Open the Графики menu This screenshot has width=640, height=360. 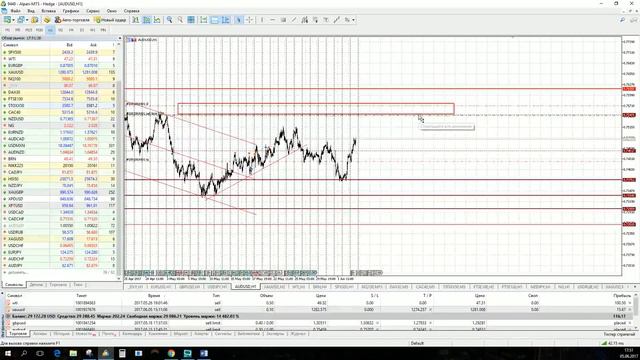[71, 11]
